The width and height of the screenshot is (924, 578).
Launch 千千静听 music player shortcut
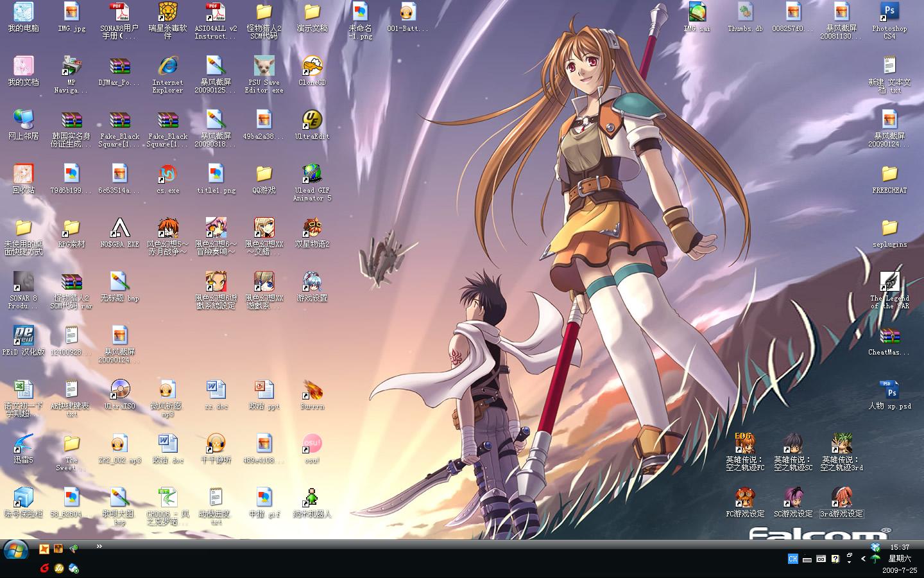pos(216,449)
